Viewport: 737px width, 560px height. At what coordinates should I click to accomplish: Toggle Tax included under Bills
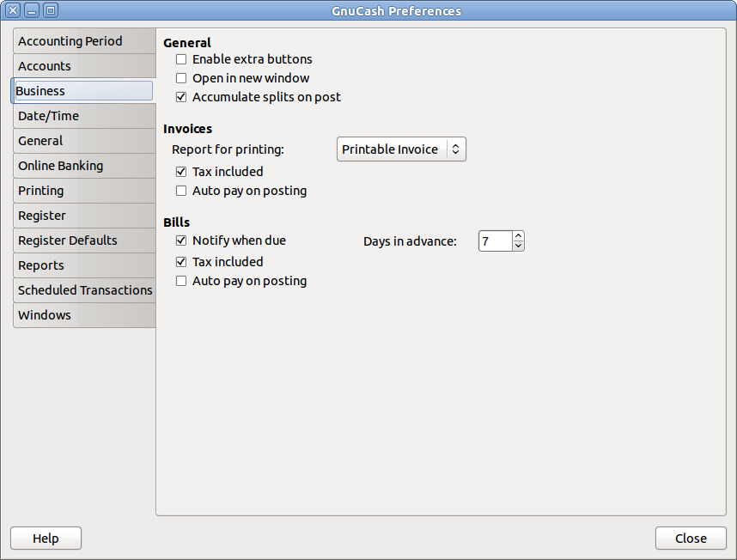(181, 262)
